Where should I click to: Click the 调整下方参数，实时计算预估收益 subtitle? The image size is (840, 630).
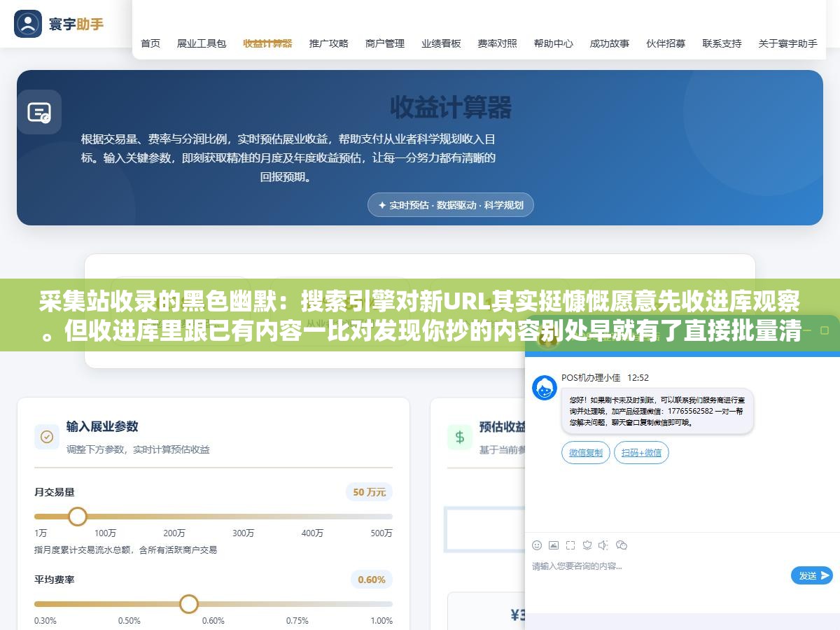tap(138, 449)
